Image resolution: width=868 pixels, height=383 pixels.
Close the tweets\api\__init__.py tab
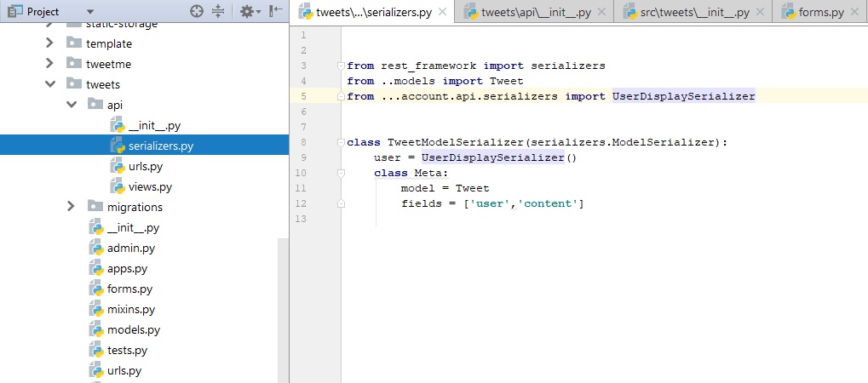click(x=601, y=12)
